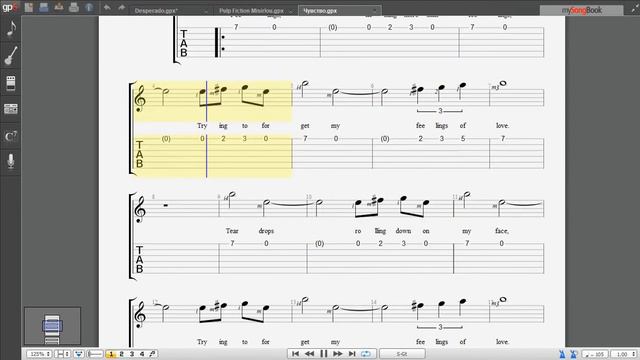Viewport: 640px width, 360px height.
Task: Open the Mastering panel icon in sidebar
Action: [x=11, y=109]
